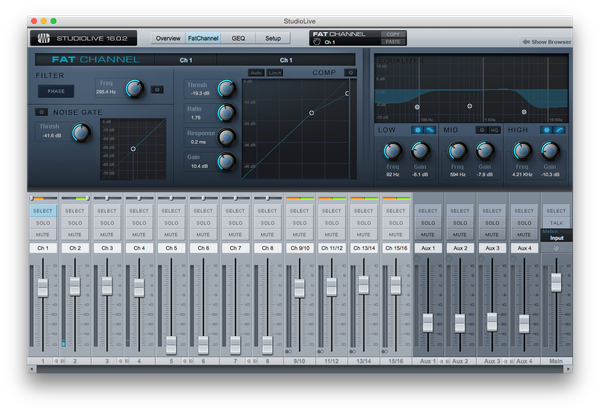
Task: Click the stereo link icon between channels 3 and 4
Action: pos(123,361)
